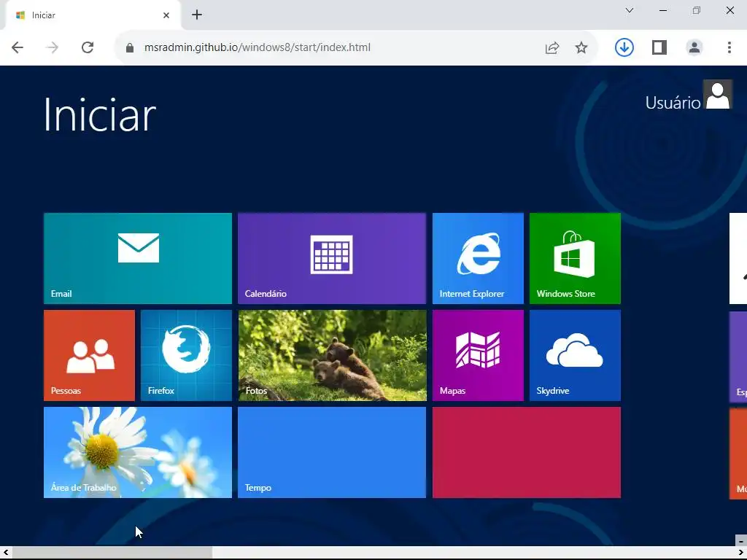Click the Usuário avatar icon
The image size is (747, 560).
pos(718,95)
